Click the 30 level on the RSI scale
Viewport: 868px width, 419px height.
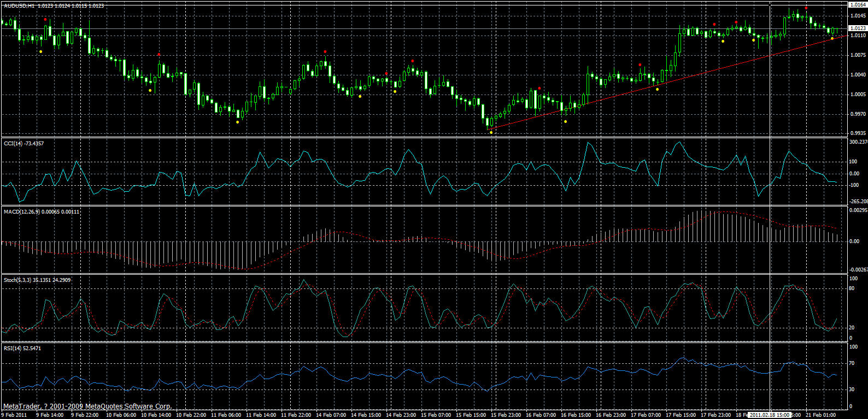tap(852, 390)
